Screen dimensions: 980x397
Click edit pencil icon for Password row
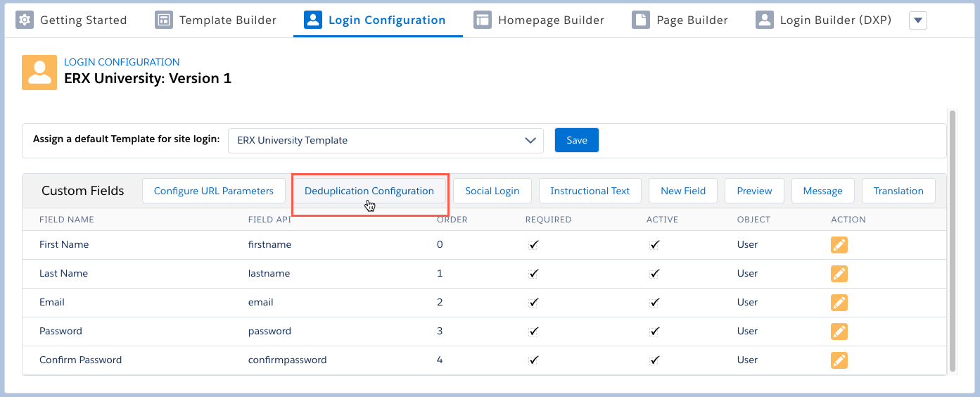839,332
